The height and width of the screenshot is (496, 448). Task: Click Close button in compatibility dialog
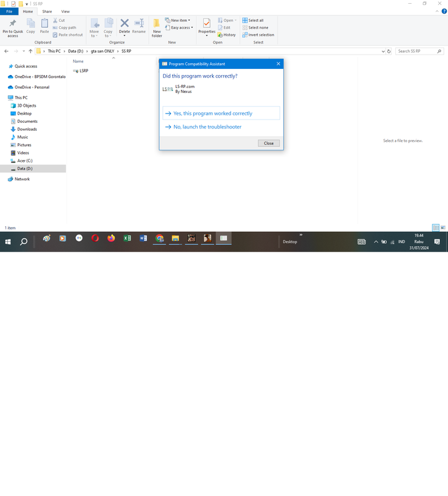[x=269, y=143]
